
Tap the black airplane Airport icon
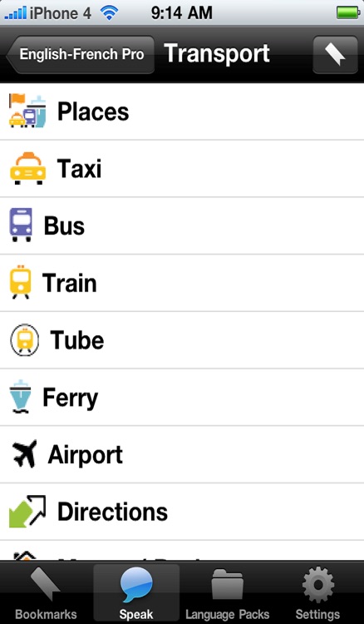[x=24, y=453]
